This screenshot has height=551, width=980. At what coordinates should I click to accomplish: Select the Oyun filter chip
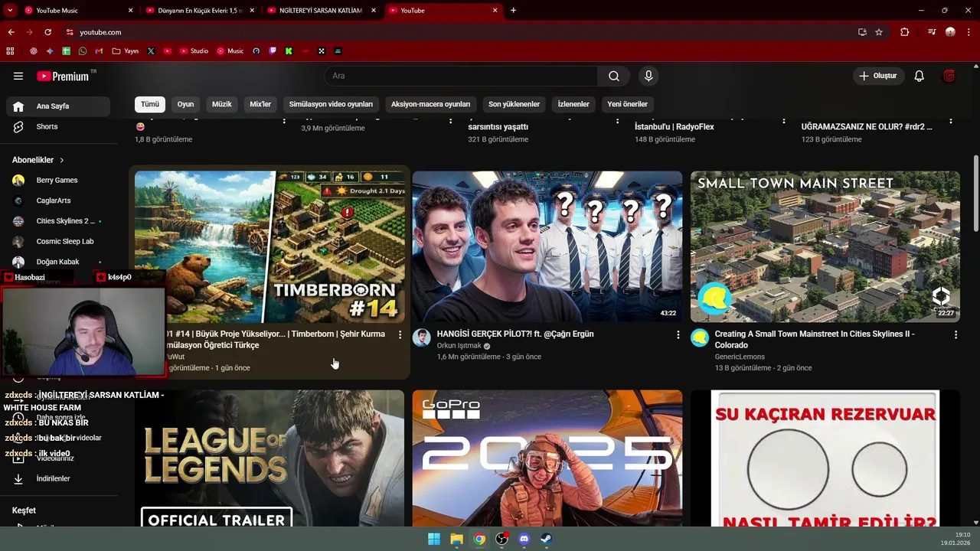click(186, 104)
